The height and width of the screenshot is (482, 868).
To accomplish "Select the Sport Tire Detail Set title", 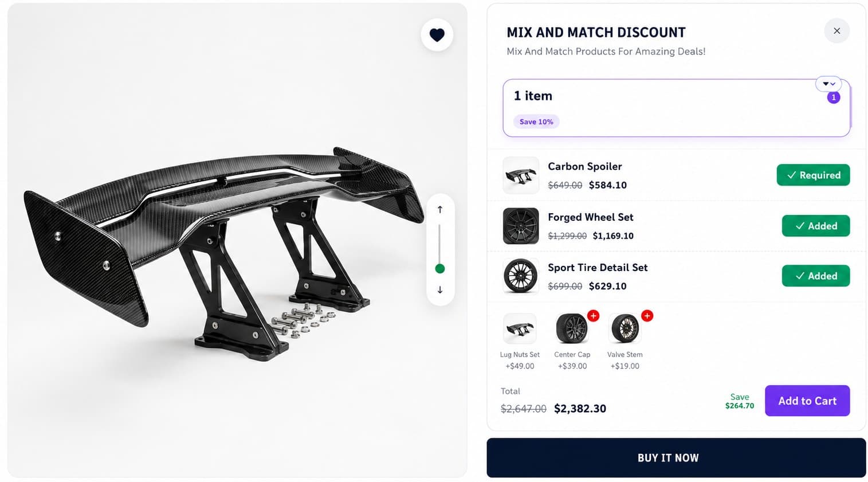I will pyautogui.click(x=598, y=268).
